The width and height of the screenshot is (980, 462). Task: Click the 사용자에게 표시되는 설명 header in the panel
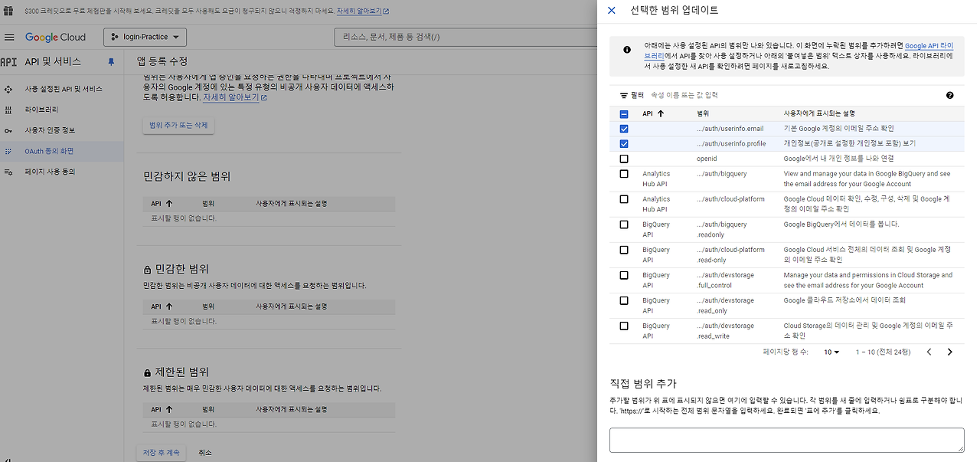tap(818, 113)
